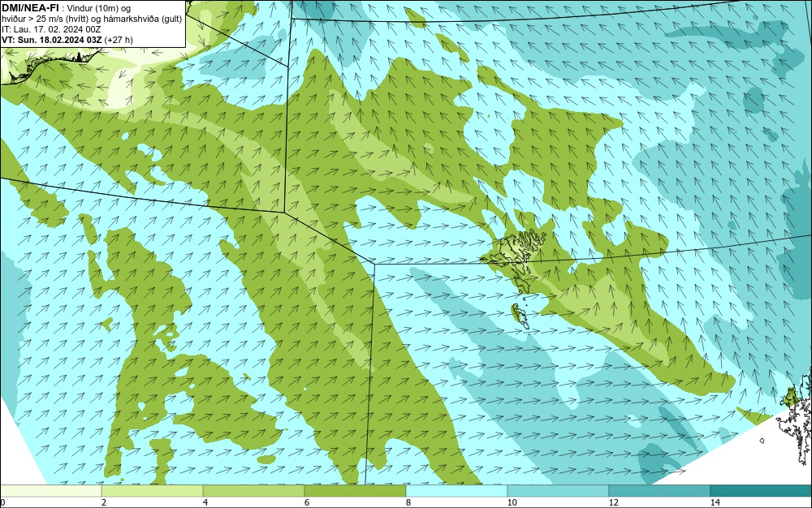Click the 'hviður > 25 m/s' legend description

tap(92, 19)
